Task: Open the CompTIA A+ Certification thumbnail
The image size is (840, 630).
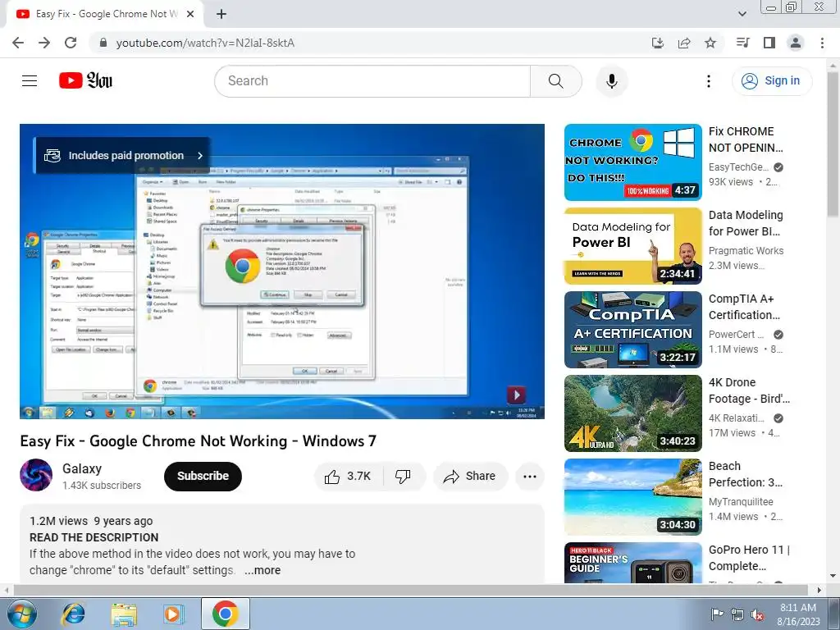Action: click(x=632, y=330)
